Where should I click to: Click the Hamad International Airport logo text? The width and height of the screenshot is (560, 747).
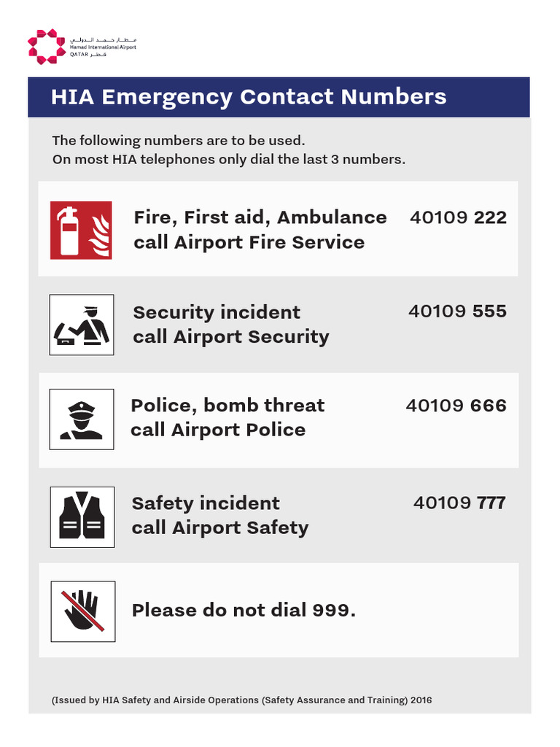click(x=103, y=47)
